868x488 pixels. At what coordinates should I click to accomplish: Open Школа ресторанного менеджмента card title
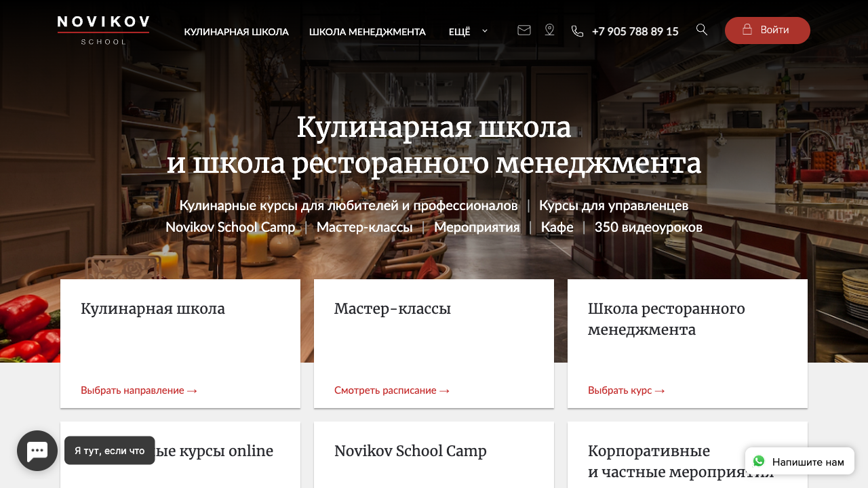(x=667, y=319)
